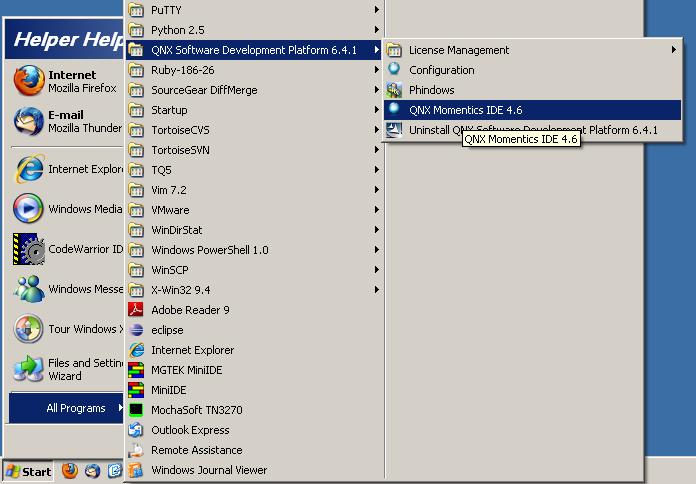Launch MochaSoft TN3270 icon

[136, 410]
